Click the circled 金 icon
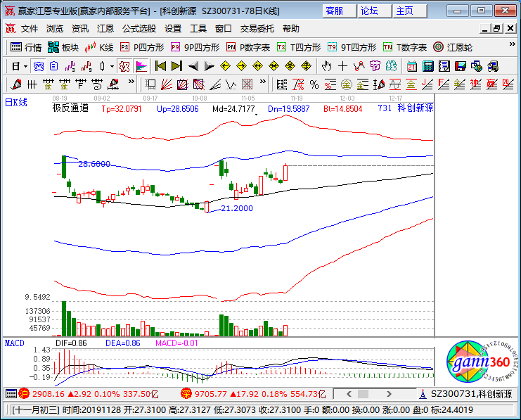The width and height of the screenshot is (521, 420). (x=346, y=84)
